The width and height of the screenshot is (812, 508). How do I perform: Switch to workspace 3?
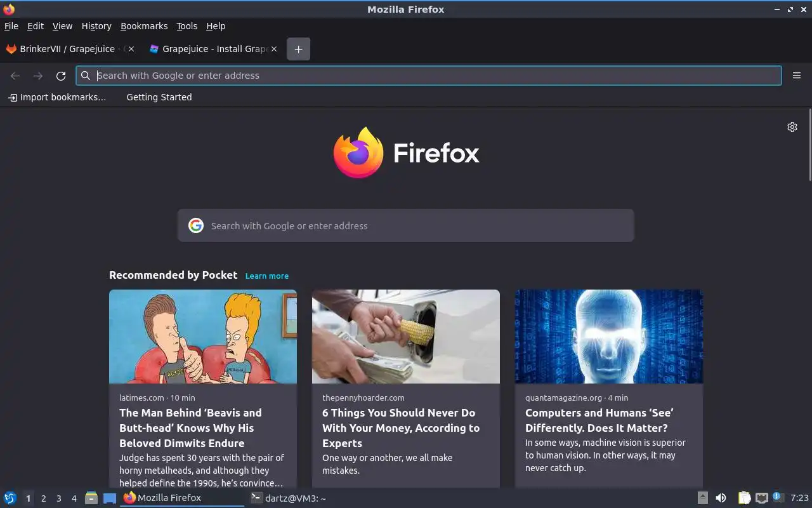coord(58,498)
